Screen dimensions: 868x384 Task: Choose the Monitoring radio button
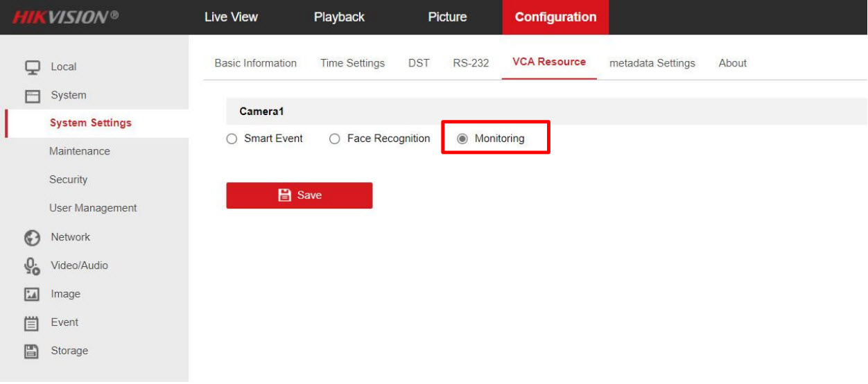[x=462, y=139]
